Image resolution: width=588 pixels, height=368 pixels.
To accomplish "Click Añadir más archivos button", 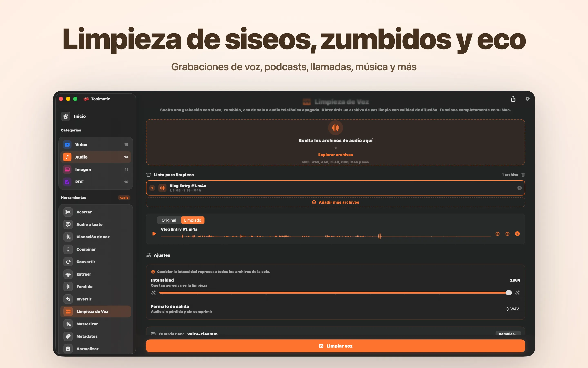I will click(x=335, y=202).
